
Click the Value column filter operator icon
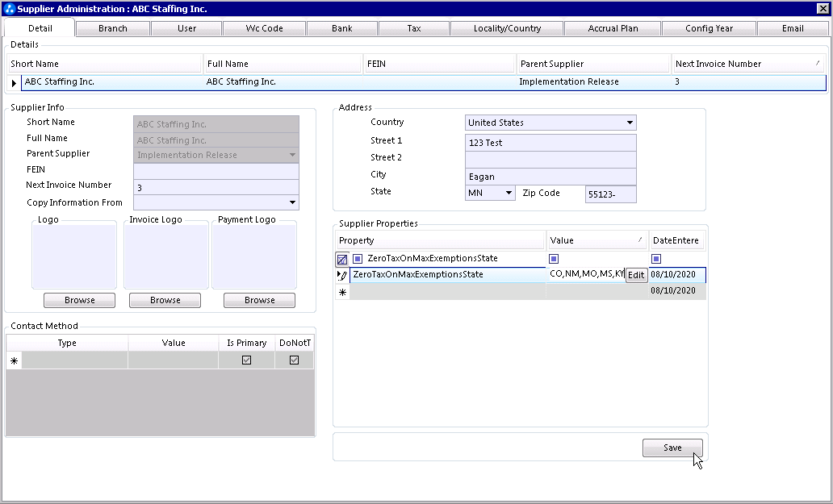[554, 259]
